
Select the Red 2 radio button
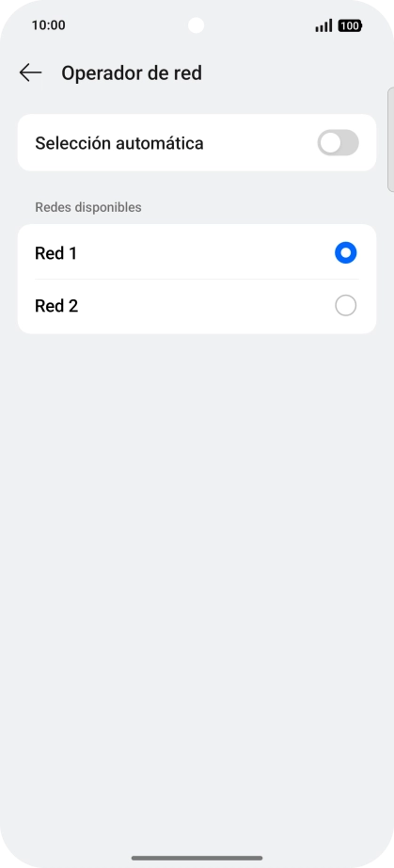click(346, 306)
